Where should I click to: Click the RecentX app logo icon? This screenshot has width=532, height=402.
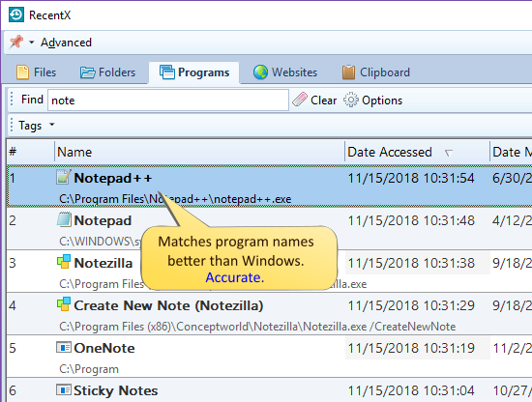point(16,14)
